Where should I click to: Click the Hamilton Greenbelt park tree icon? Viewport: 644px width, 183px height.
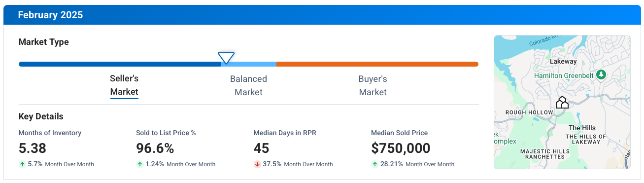601,75
